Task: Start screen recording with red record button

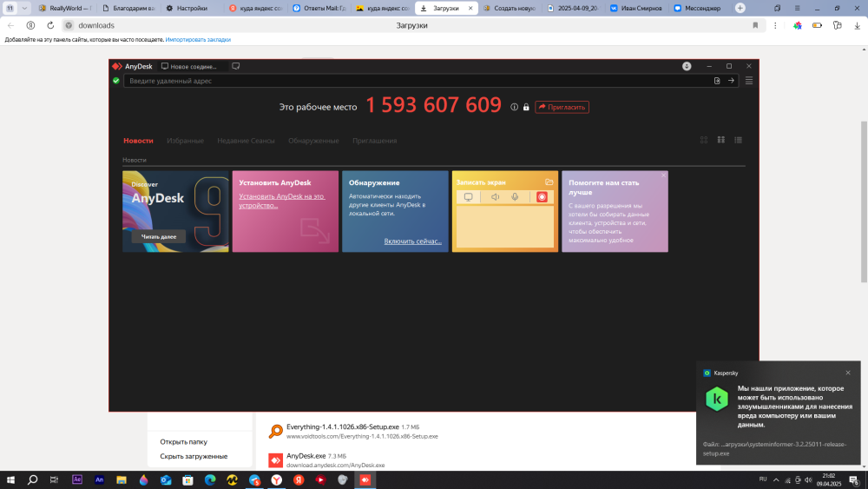Action: pos(542,196)
